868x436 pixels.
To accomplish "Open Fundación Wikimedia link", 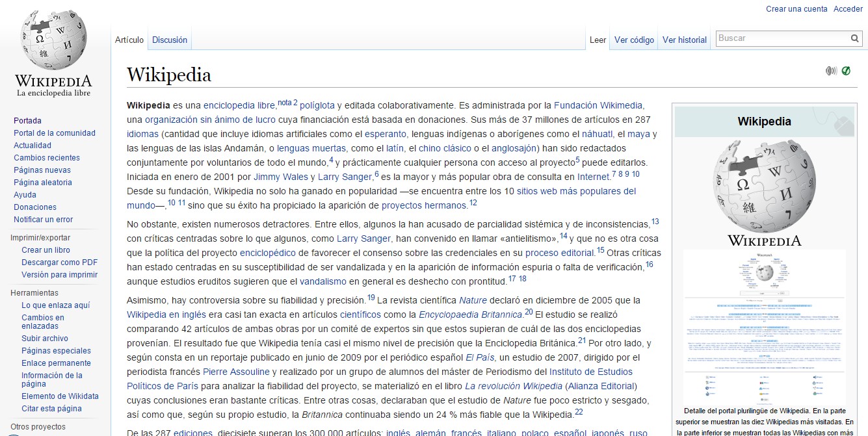I will tap(598, 105).
